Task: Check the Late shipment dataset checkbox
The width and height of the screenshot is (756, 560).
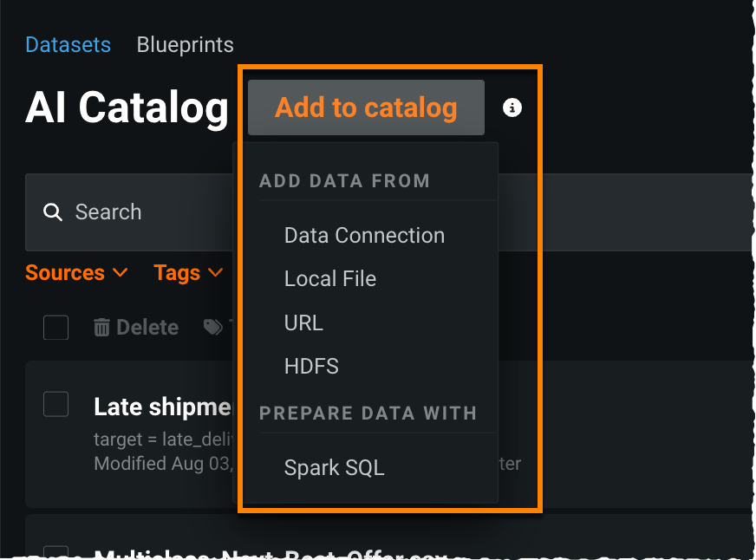Action: tap(56, 404)
